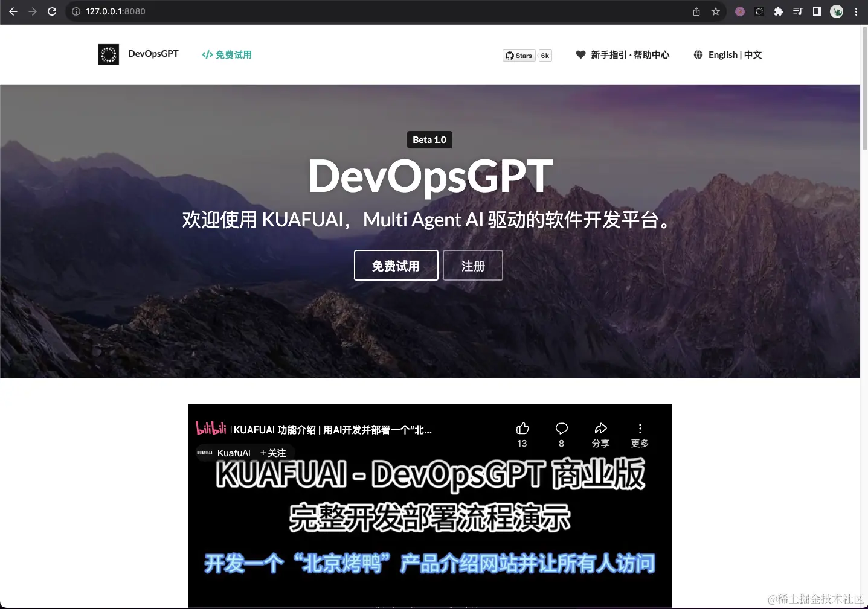Image resolution: width=868 pixels, height=609 pixels.
Task: Click the DevOpsGPT hero heading
Action: (430, 176)
